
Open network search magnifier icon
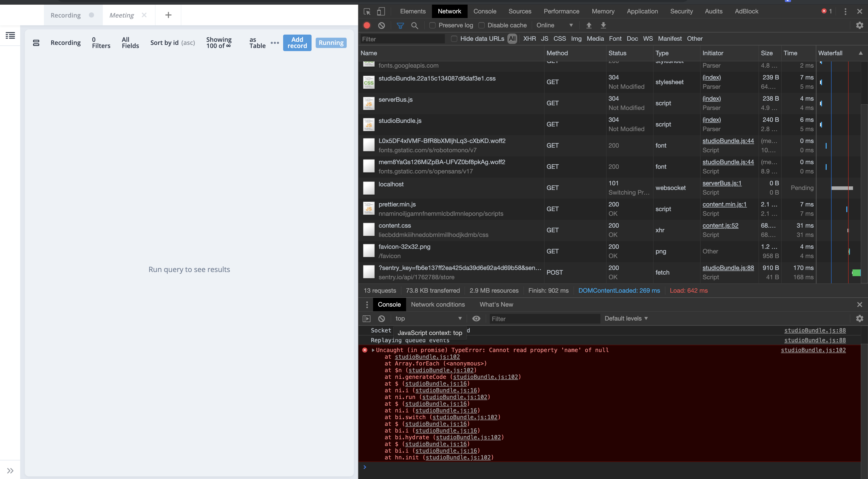(x=415, y=25)
